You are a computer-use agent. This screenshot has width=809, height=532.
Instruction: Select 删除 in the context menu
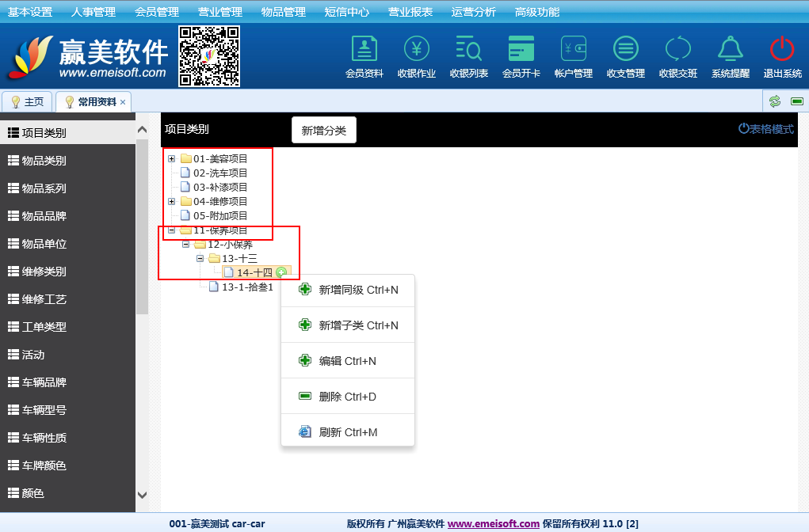click(x=349, y=397)
